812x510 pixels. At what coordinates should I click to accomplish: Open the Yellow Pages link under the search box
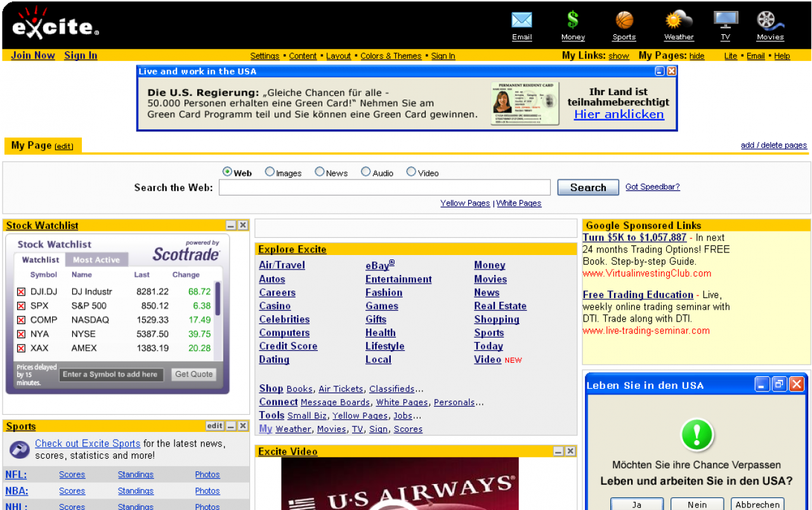pos(465,203)
